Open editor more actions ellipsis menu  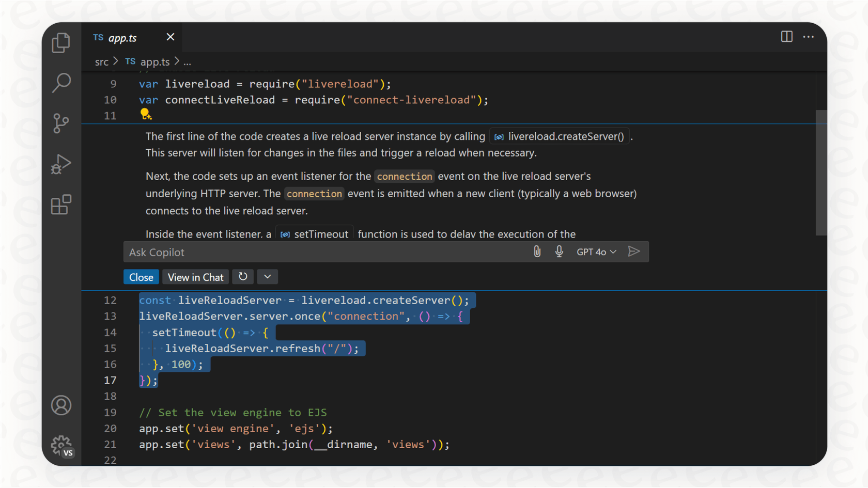tap(808, 37)
